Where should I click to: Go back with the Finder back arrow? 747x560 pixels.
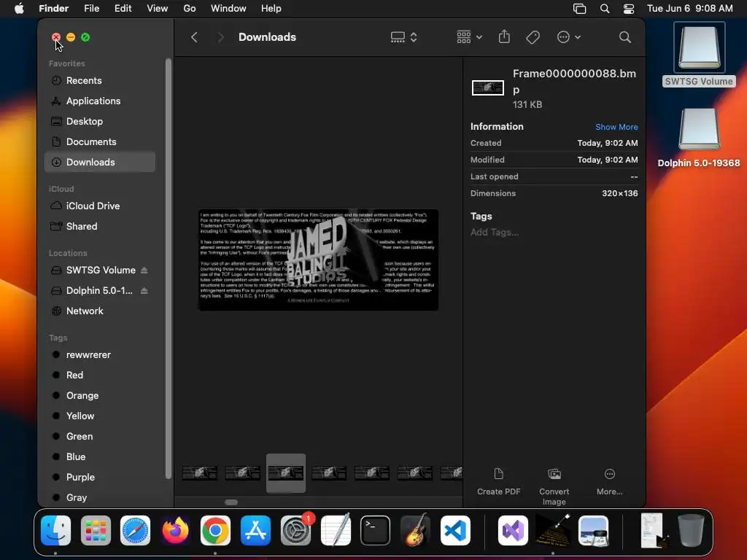[194, 37]
